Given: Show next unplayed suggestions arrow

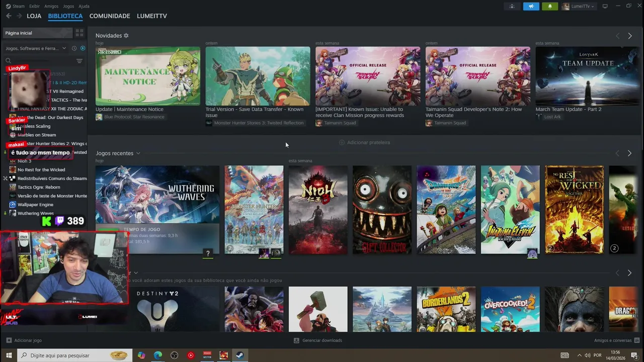Looking at the screenshot, I should pyautogui.click(x=629, y=273).
